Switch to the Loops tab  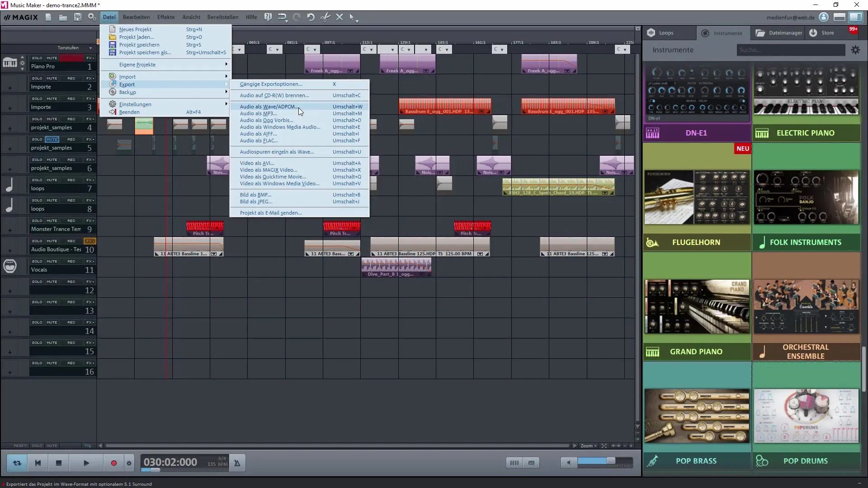tap(670, 33)
